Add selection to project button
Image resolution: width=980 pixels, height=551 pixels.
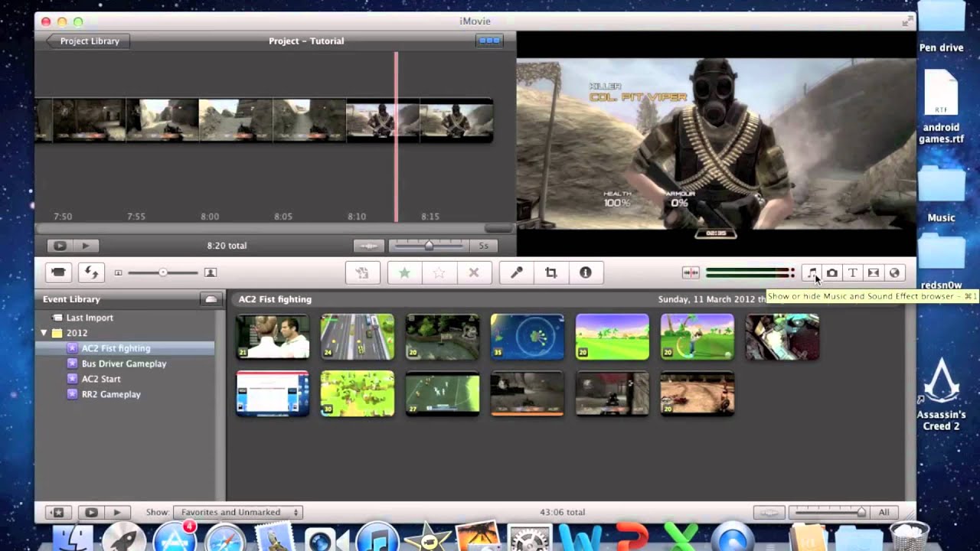pos(362,272)
